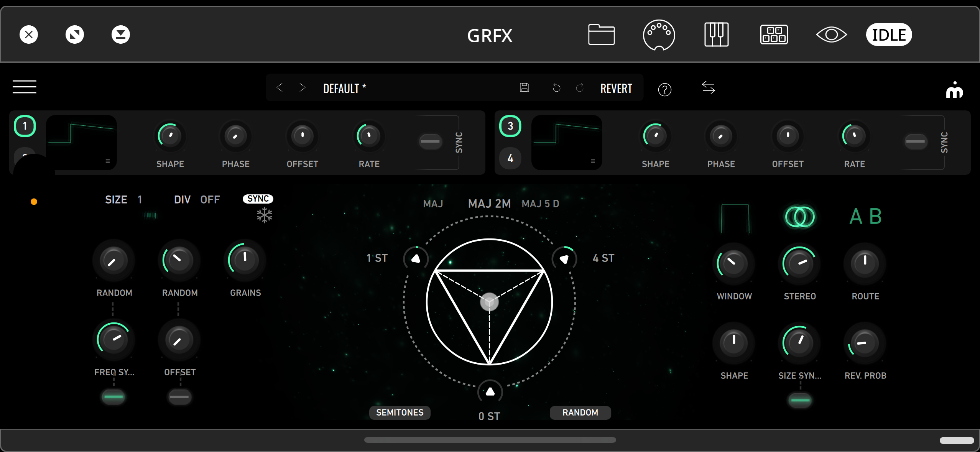Screen dimensions: 980x452
Task: Click the SEMITONES mode button
Action: [x=400, y=413]
